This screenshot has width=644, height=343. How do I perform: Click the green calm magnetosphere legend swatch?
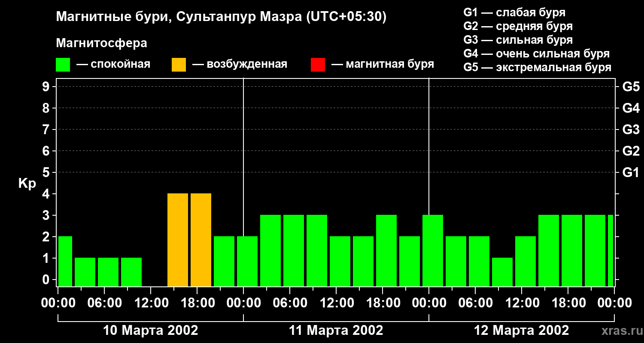(63, 65)
